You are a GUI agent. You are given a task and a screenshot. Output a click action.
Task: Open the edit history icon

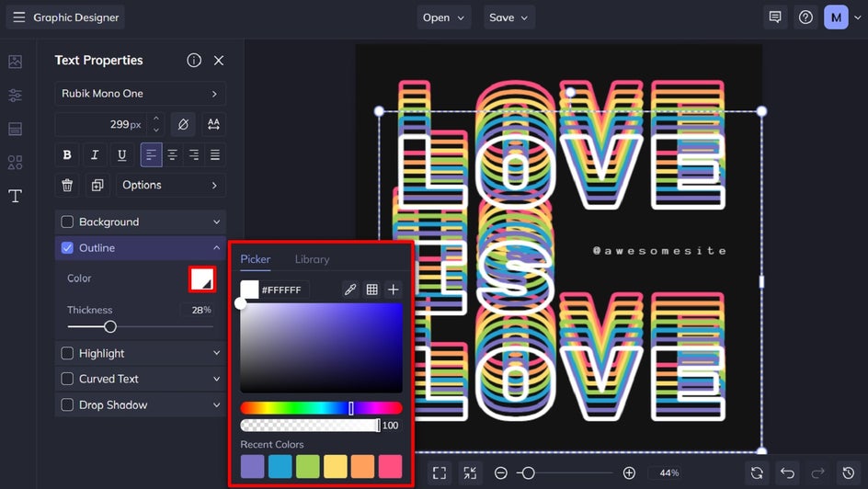point(848,473)
